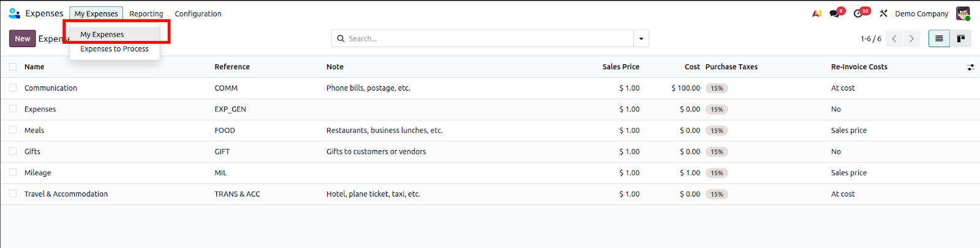Switch to kanban view
This screenshot has height=248, width=980.
tap(961, 39)
